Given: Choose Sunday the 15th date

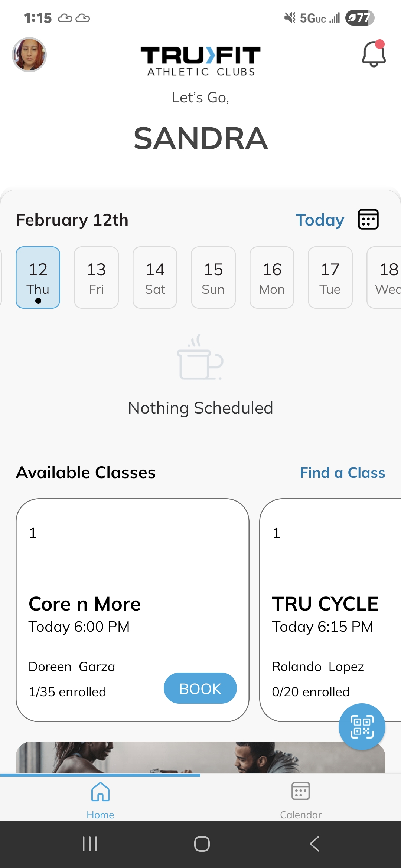Looking at the screenshot, I should (213, 277).
